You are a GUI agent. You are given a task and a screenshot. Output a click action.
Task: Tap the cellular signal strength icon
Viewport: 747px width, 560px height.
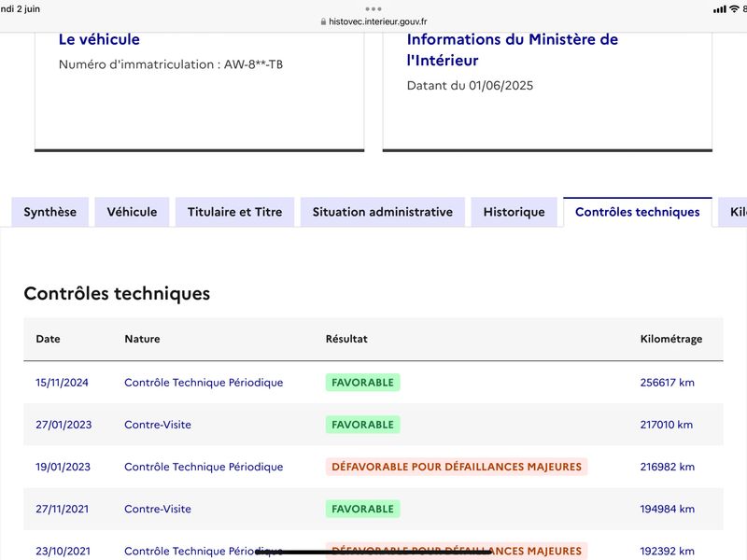point(719,9)
